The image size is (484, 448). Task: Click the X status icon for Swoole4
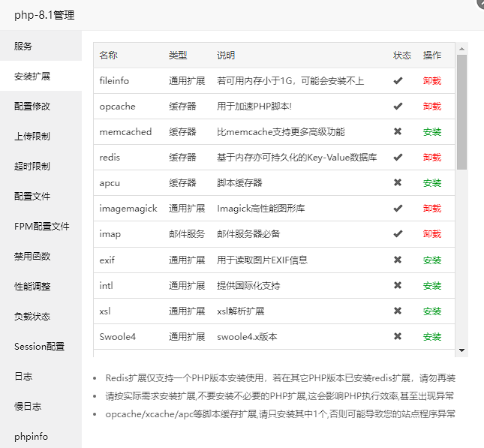pos(398,336)
